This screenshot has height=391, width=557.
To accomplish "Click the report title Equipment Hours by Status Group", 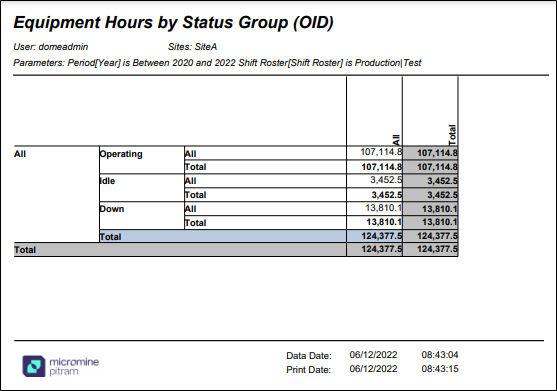I will pos(174,22).
